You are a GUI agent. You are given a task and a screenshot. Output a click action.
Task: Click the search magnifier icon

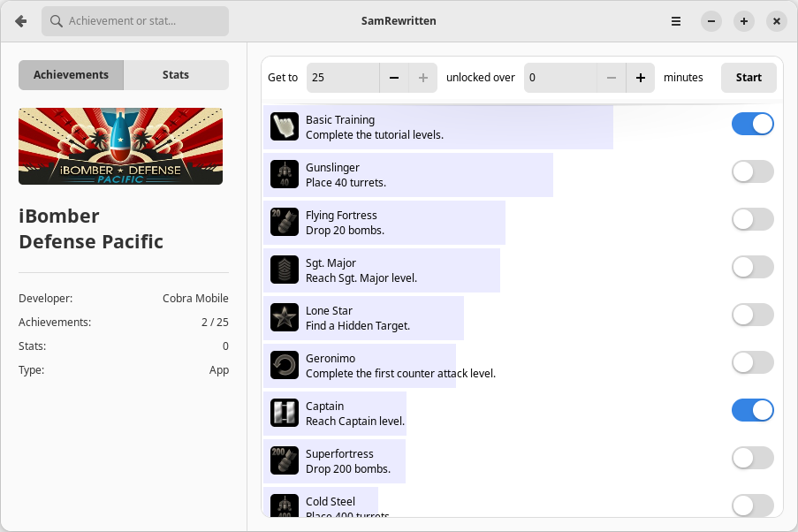(x=57, y=21)
